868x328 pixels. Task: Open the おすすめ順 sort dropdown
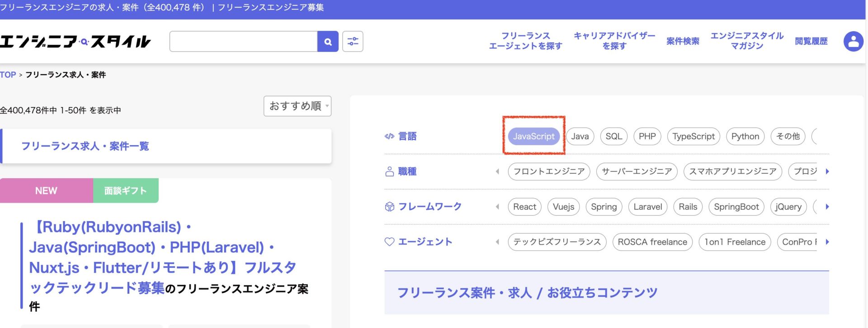click(x=297, y=106)
